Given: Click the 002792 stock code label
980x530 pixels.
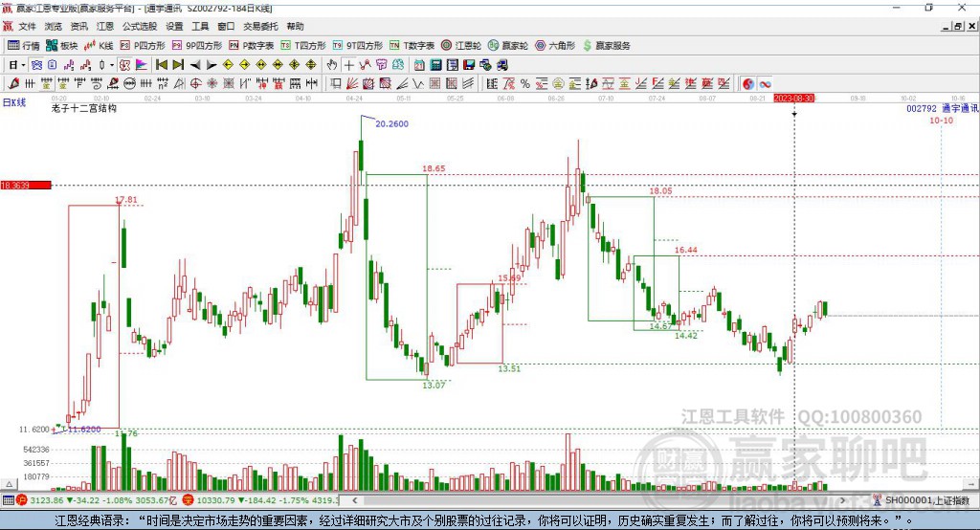Looking at the screenshot, I should click(922, 108).
